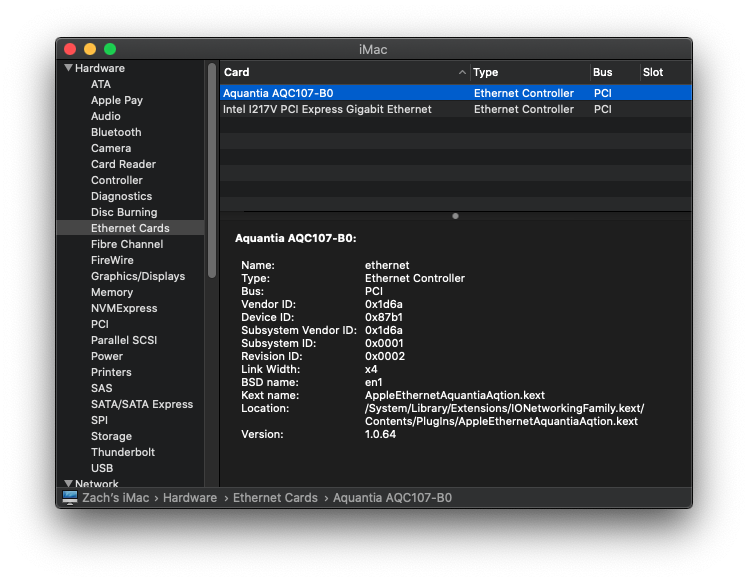
Task: Click the pane splitter handle dot
Action: point(455,216)
